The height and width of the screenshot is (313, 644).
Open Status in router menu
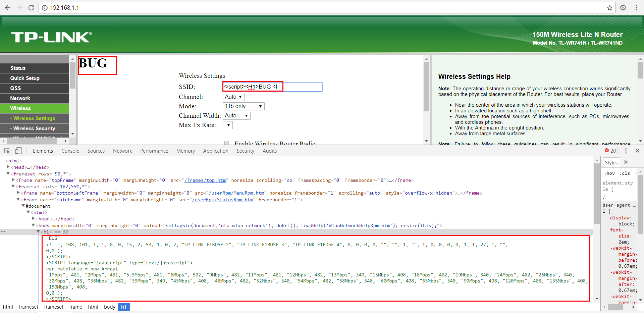[35, 68]
